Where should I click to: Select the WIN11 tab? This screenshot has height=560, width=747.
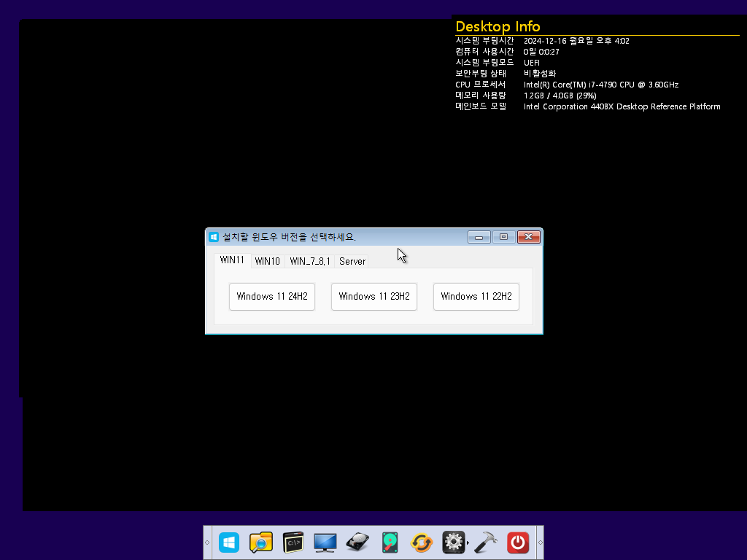click(232, 260)
